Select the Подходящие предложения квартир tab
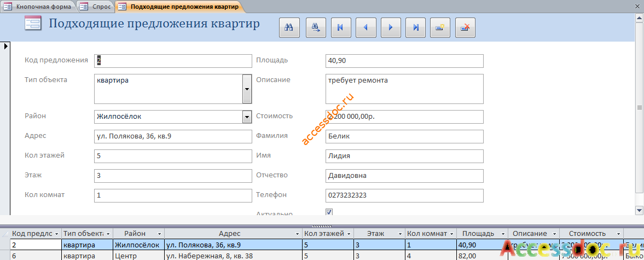This screenshot has width=644, height=260. click(179, 7)
